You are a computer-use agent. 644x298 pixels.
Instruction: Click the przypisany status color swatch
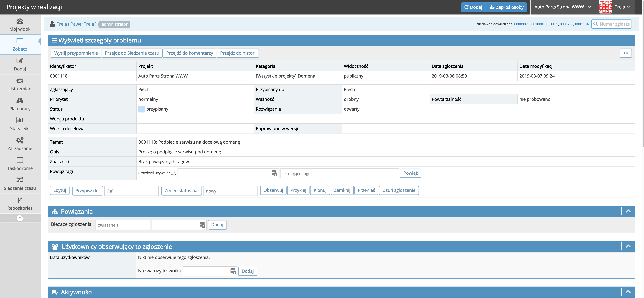(141, 109)
